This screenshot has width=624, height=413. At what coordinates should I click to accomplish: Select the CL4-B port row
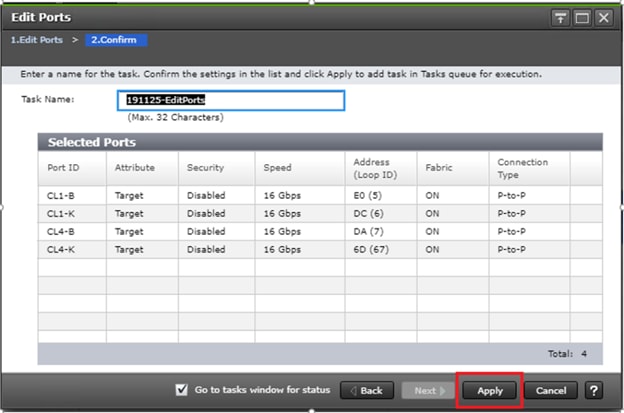pyautogui.click(x=320, y=232)
